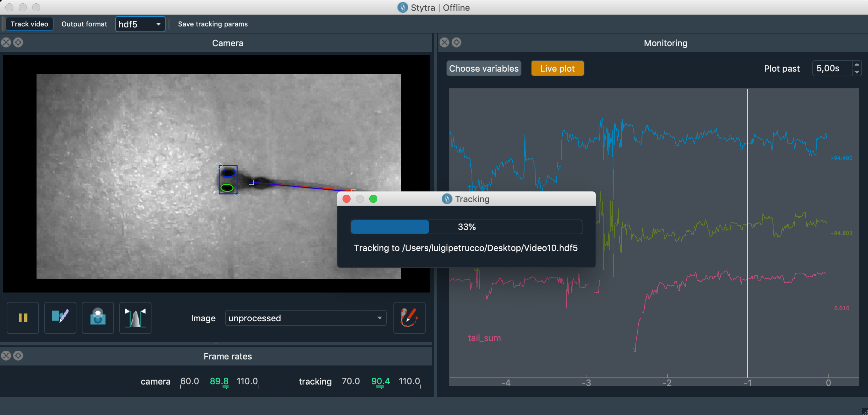Increase Plot past value with up arrow
868x415 pixels.
click(857, 65)
